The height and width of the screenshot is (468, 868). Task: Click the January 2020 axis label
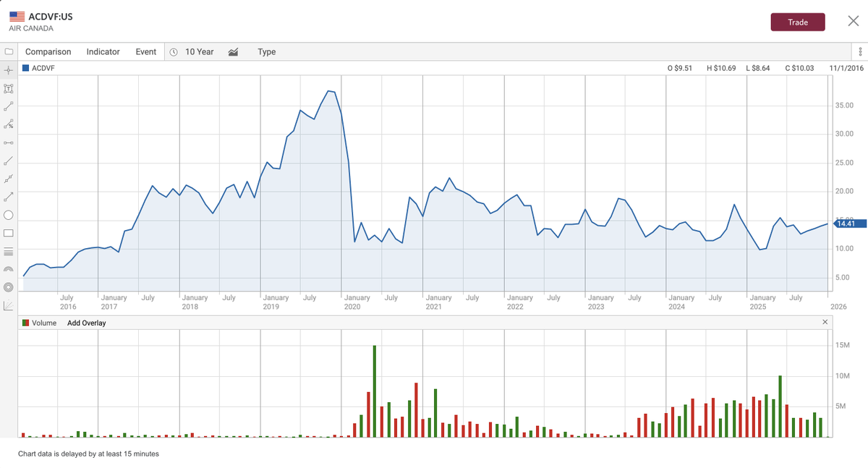tap(357, 302)
